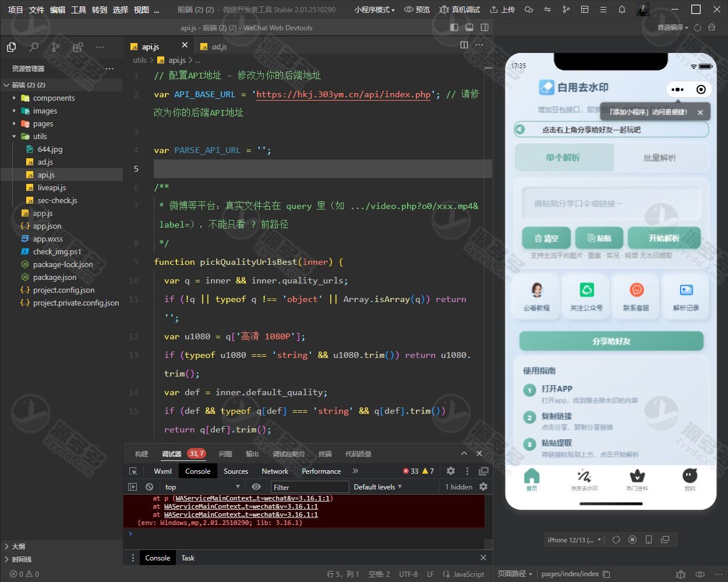Image resolution: width=728 pixels, height=582 pixels.
Task: Click the version control branch icon in top toolbar
Action: point(566,10)
